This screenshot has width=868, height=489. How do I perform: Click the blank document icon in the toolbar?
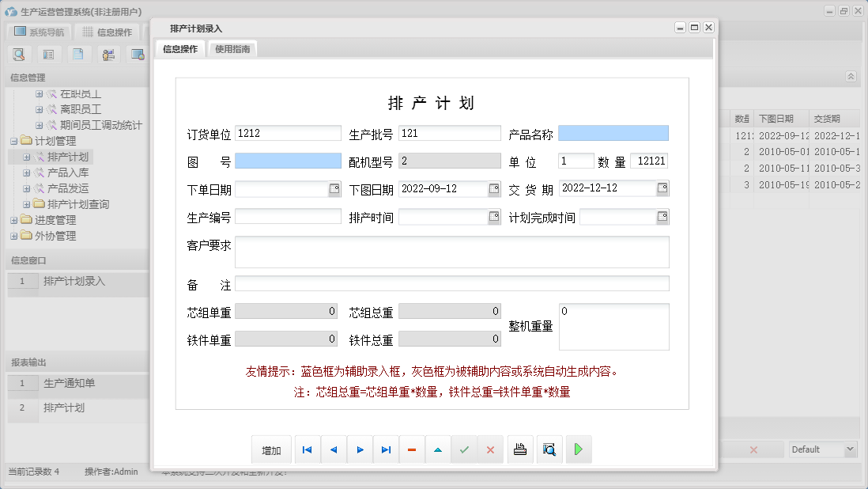coord(79,55)
